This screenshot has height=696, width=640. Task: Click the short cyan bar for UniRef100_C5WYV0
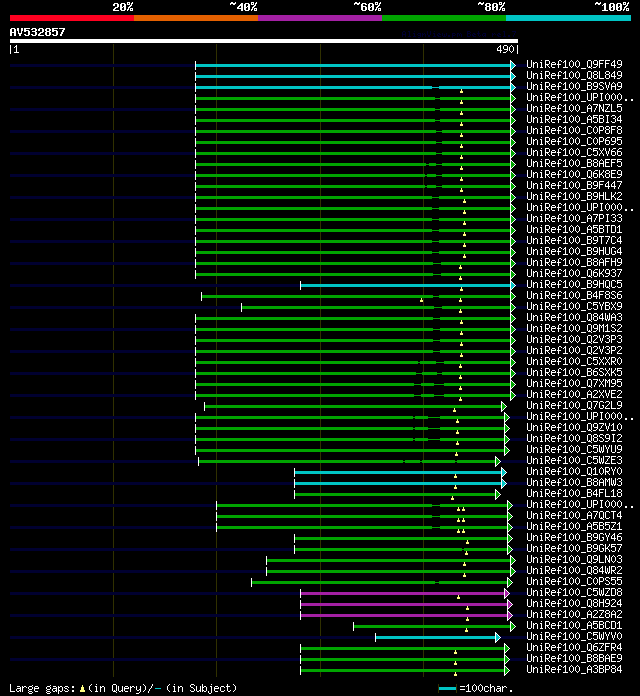tap(436, 637)
